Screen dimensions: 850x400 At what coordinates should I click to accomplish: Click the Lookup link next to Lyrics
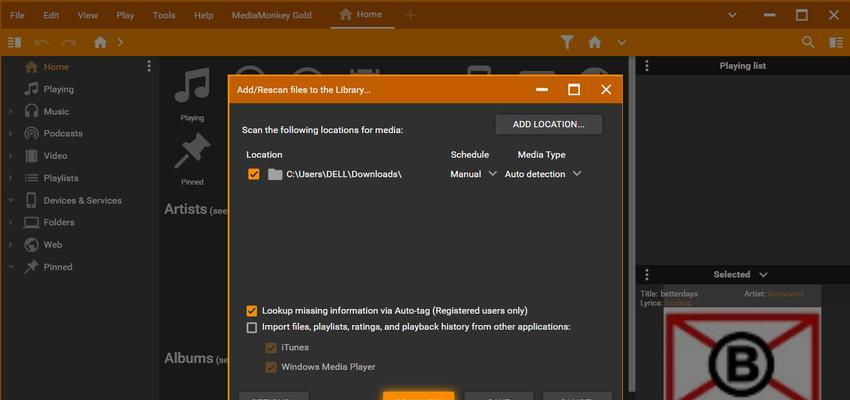[x=678, y=303]
